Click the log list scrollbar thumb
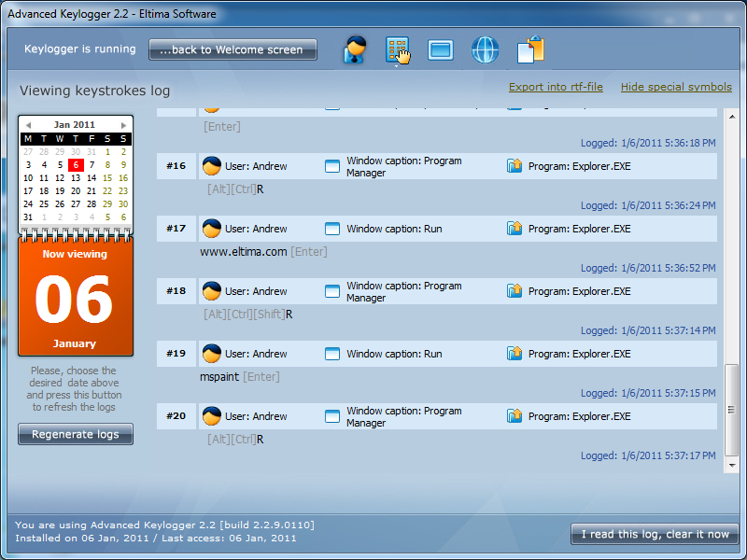The image size is (747, 560). point(732,410)
